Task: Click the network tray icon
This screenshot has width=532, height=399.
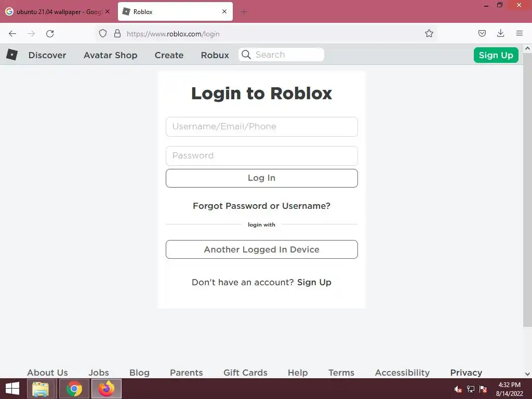Action: [471, 389]
